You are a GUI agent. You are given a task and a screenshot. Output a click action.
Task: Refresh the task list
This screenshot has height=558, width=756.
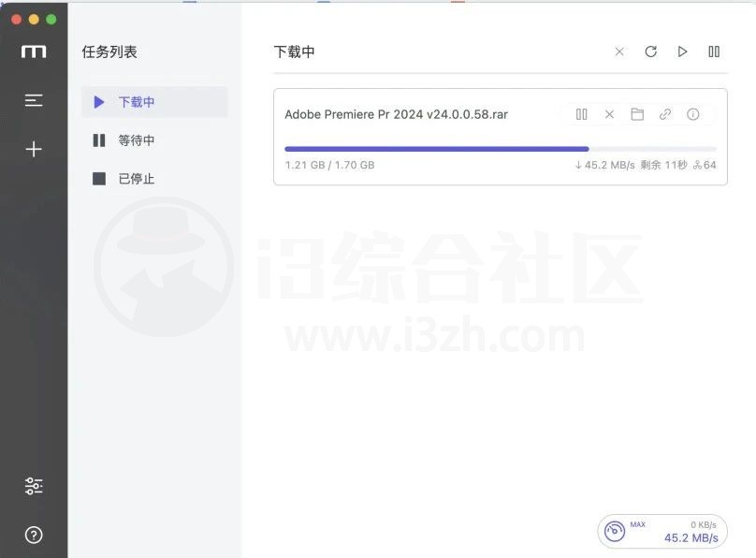coord(651,51)
